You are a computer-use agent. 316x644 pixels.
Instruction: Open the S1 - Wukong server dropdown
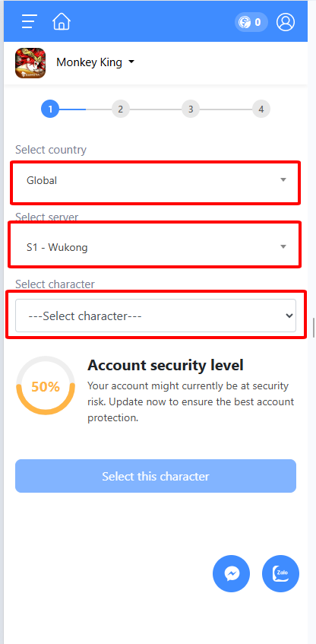[x=156, y=247]
